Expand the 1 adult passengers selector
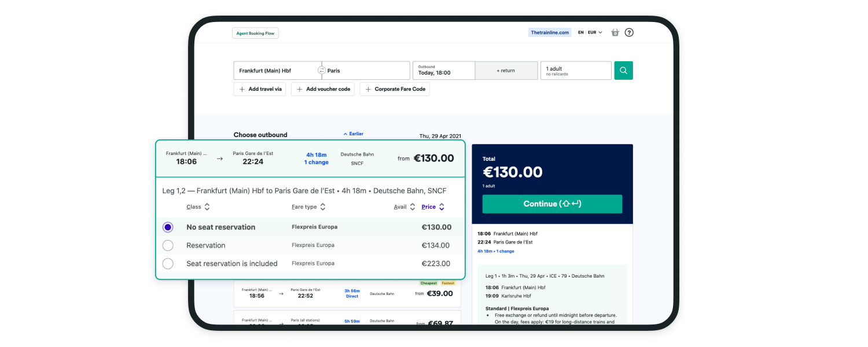The width and height of the screenshot is (868, 347). 575,71
